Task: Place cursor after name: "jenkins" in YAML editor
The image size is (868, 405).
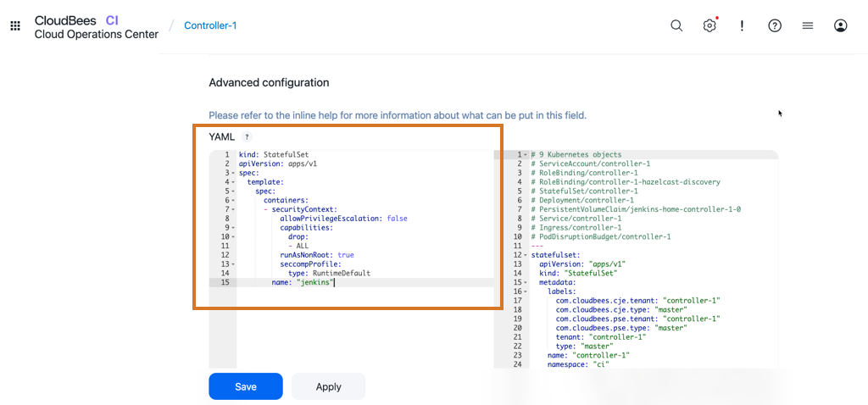Action: pos(335,283)
